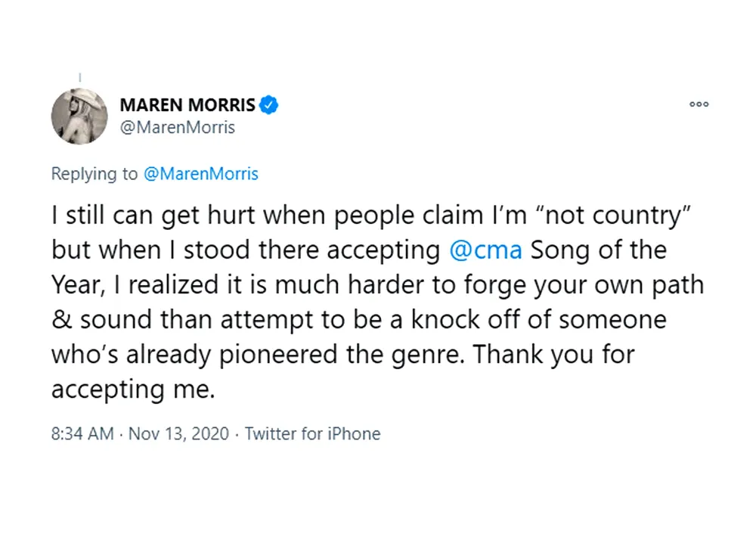Image resolution: width=756 pixels, height=537 pixels.
Task: Click the Song of the Year phrase in the tweet
Action: tap(597, 250)
